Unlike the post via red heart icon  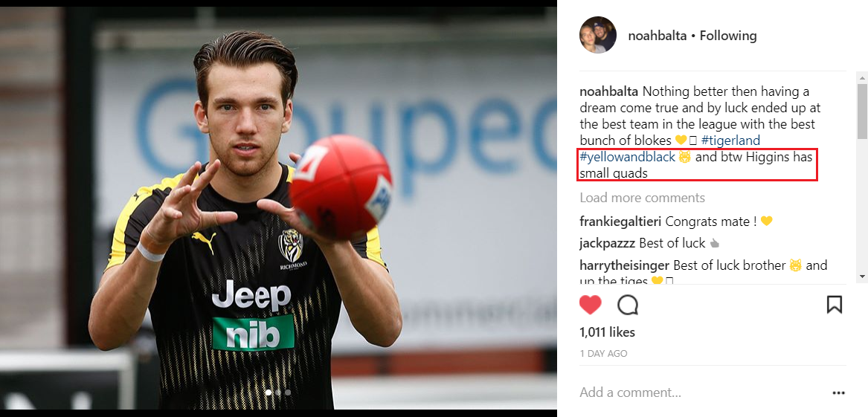coord(590,305)
